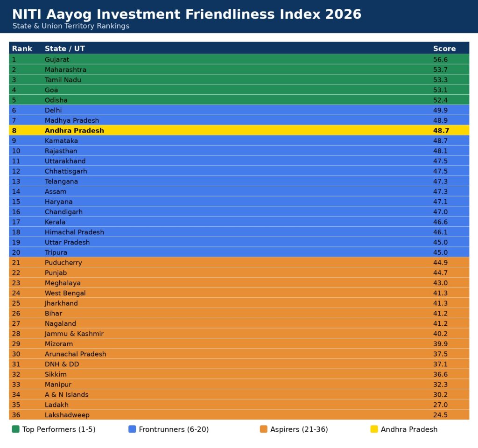Select the 'Jharkhand' cell
478x448 pixels.
[61, 303]
